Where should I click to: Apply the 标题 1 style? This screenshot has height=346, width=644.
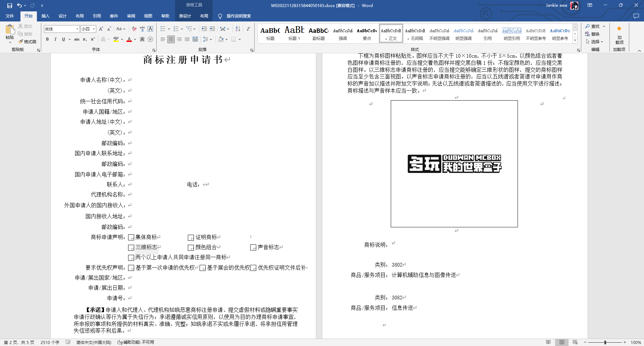294,33
